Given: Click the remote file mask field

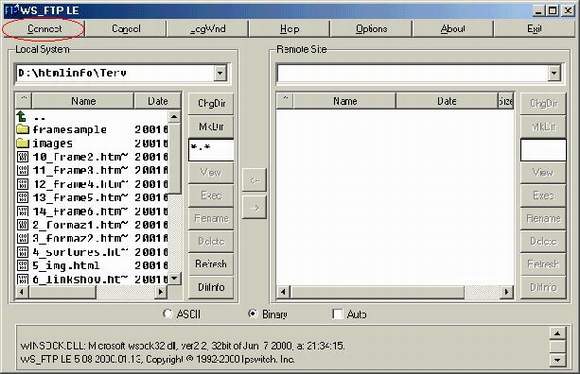Looking at the screenshot, I should pyautogui.click(x=543, y=150).
